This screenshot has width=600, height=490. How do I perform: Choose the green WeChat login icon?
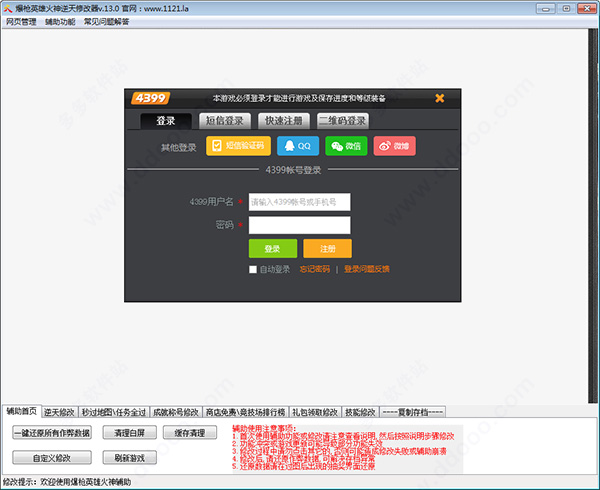(346, 146)
